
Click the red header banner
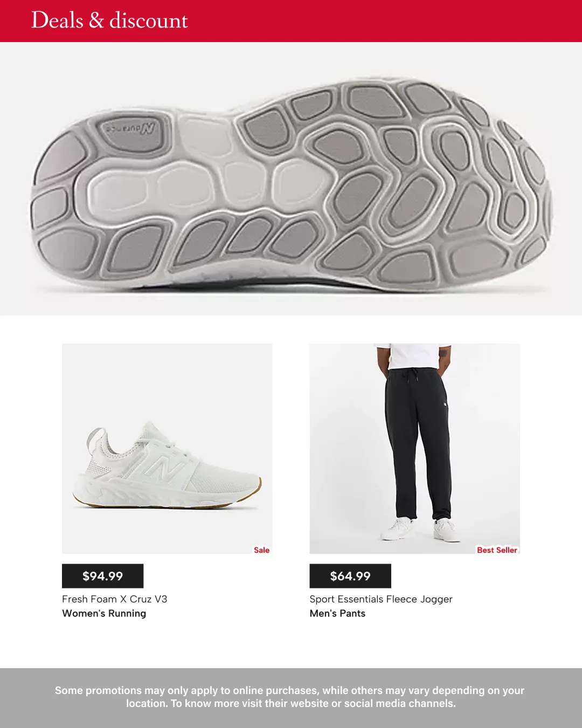(291, 21)
